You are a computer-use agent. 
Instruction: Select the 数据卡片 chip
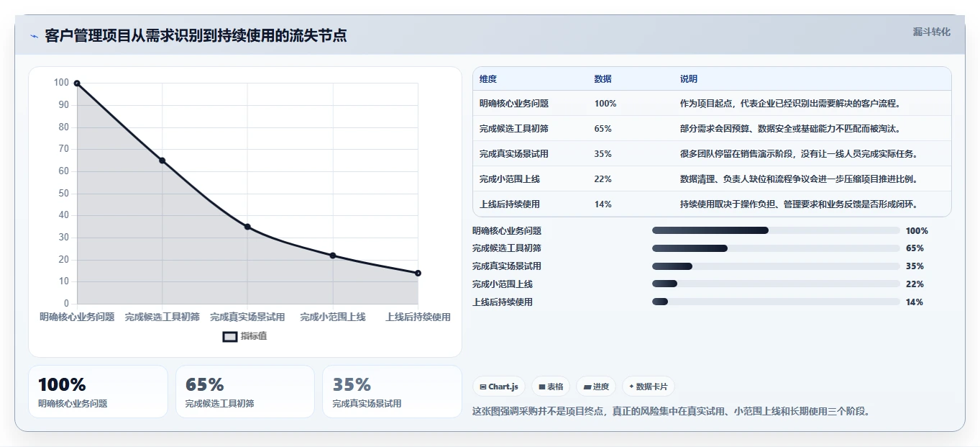coord(648,387)
